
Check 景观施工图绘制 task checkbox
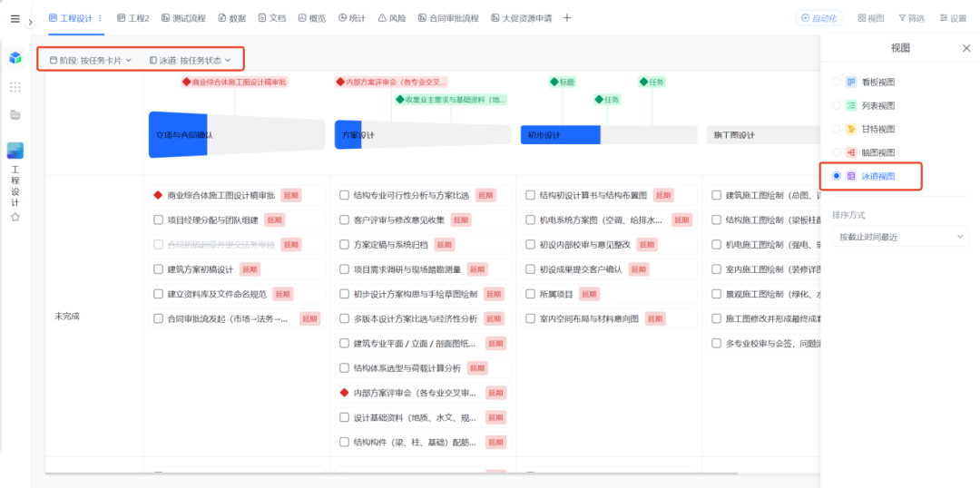click(x=716, y=294)
